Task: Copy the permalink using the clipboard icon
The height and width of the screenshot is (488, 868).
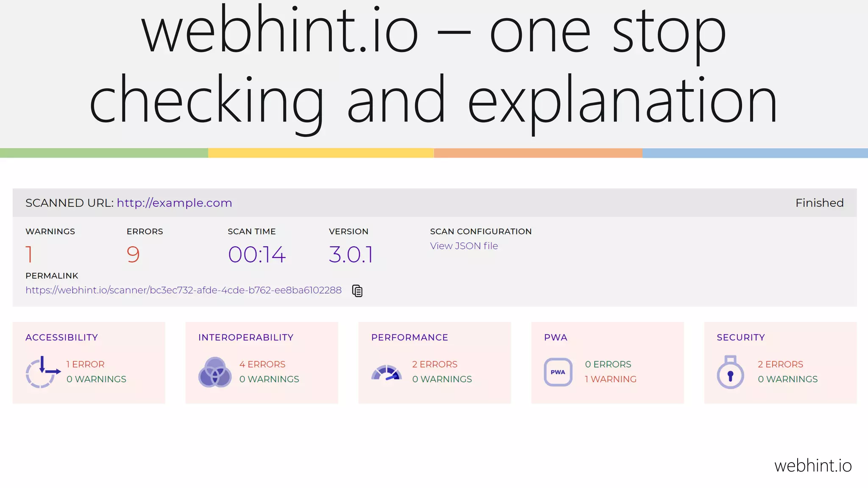Action: (357, 291)
